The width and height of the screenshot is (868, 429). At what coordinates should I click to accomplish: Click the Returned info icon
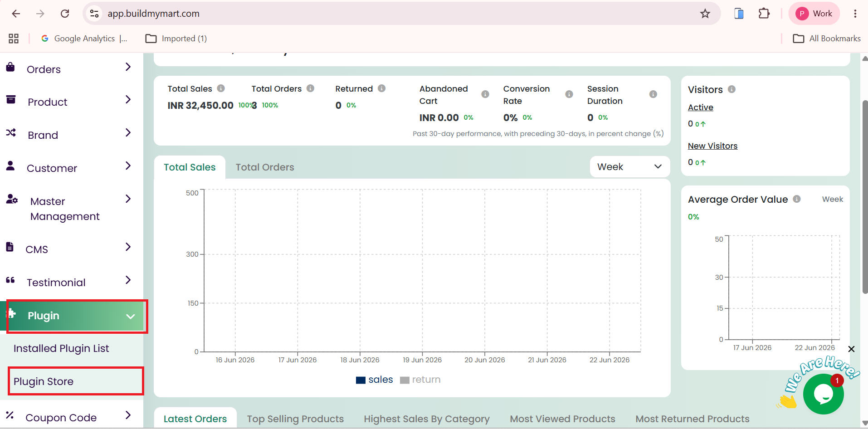[382, 88]
